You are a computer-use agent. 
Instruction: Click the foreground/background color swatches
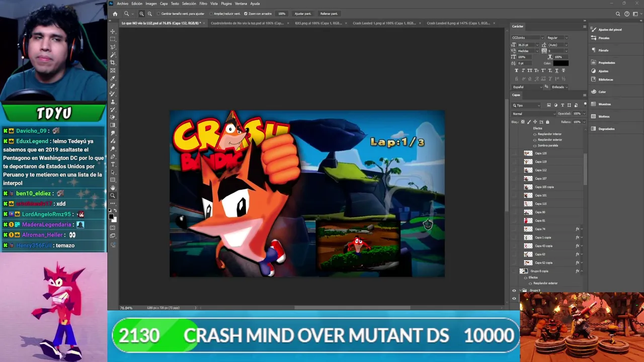[x=113, y=217]
